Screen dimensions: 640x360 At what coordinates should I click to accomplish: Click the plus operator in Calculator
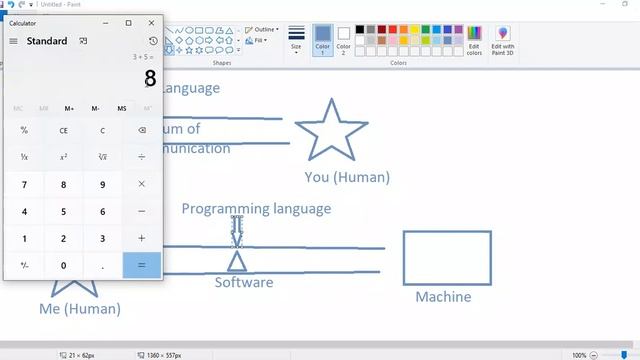[x=142, y=238]
